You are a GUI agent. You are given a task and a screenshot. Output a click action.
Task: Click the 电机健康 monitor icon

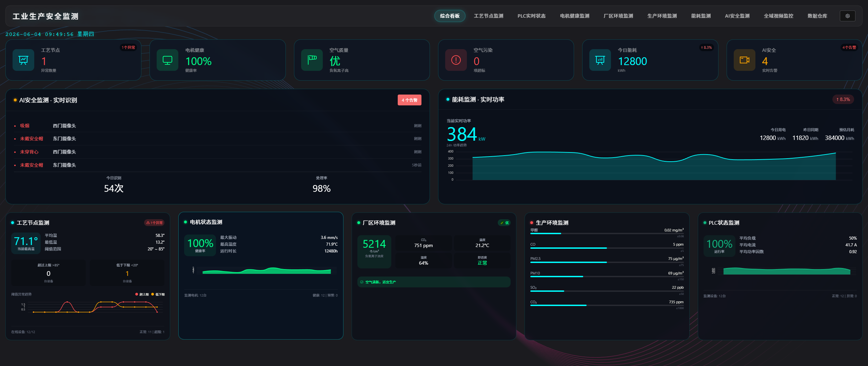pos(167,60)
